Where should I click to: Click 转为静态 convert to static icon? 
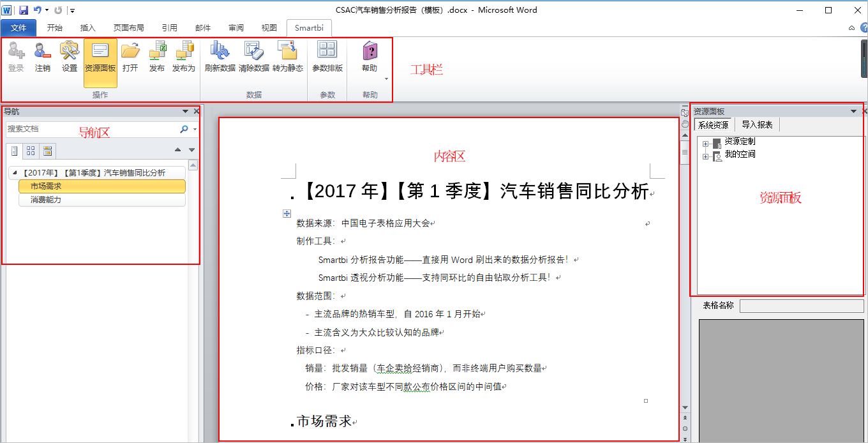coord(288,51)
